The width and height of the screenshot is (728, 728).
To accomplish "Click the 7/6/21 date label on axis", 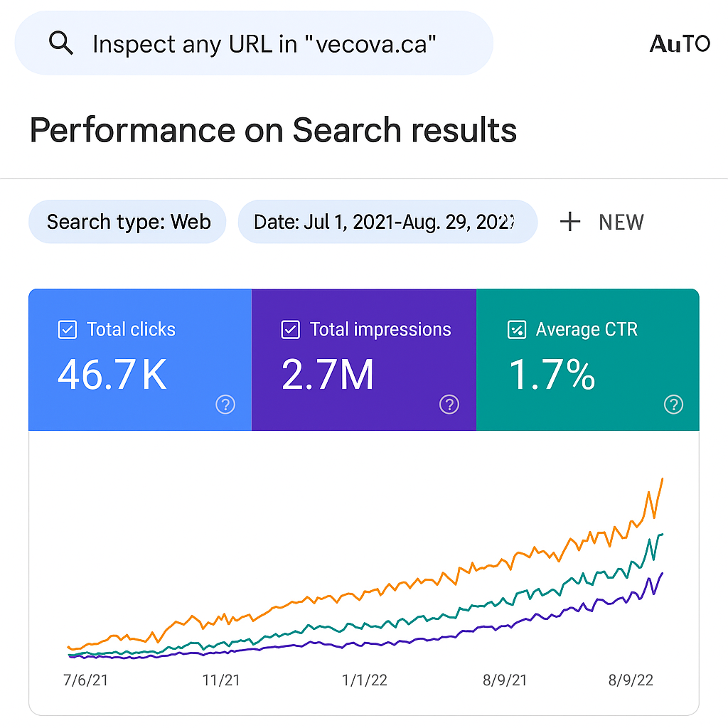I will coord(85,680).
